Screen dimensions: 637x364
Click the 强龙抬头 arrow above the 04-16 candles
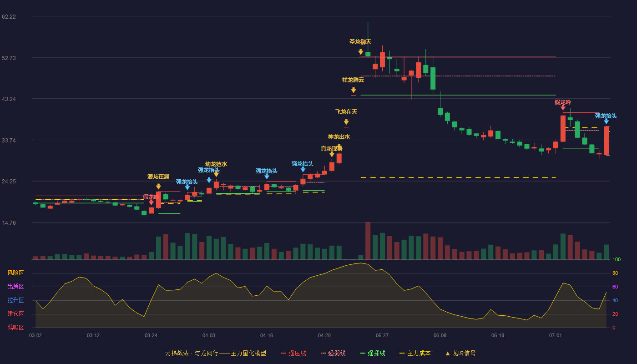pyautogui.click(x=267, y=177)
